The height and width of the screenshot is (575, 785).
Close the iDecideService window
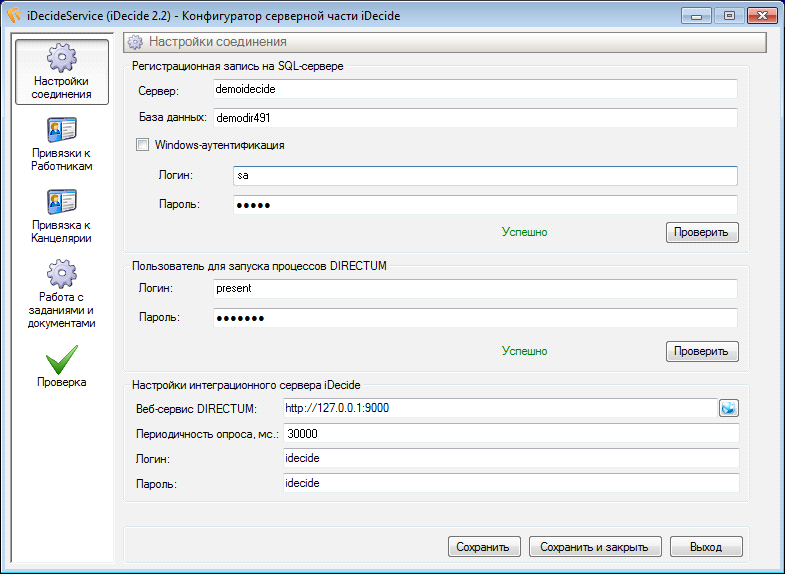762,16
